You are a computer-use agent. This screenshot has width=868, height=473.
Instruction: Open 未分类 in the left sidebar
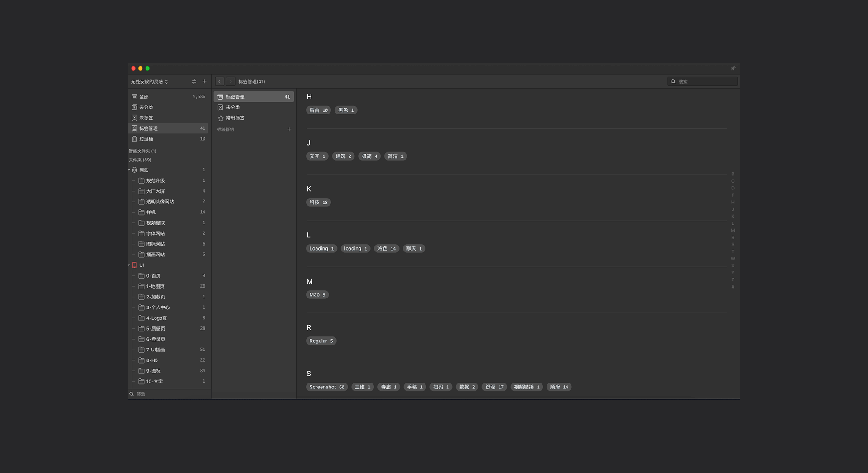[168, 107]
